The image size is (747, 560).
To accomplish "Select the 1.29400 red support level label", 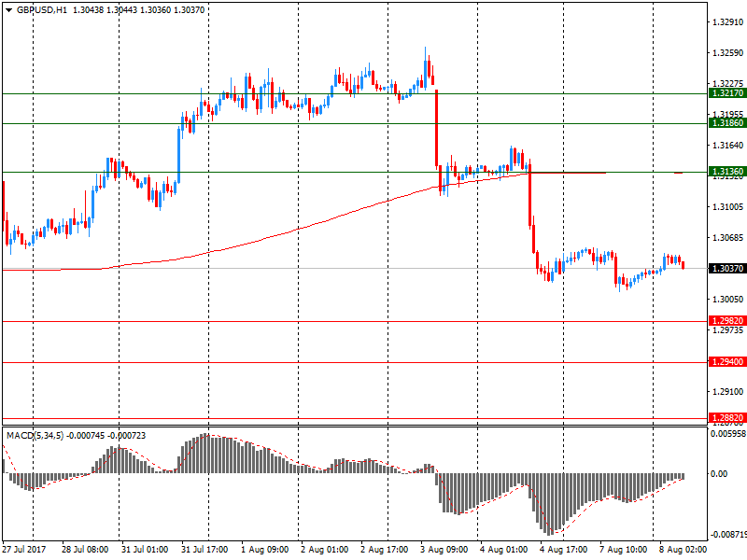I will pyautogui.click(x=727, y=362).
